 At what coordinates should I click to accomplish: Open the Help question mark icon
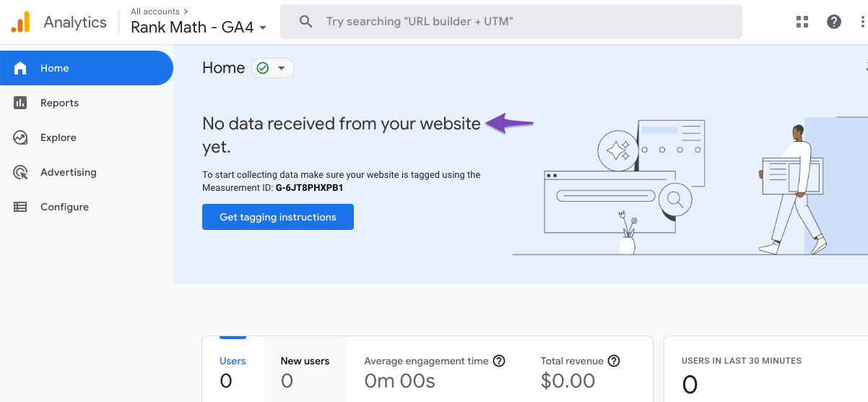point(834,22)
